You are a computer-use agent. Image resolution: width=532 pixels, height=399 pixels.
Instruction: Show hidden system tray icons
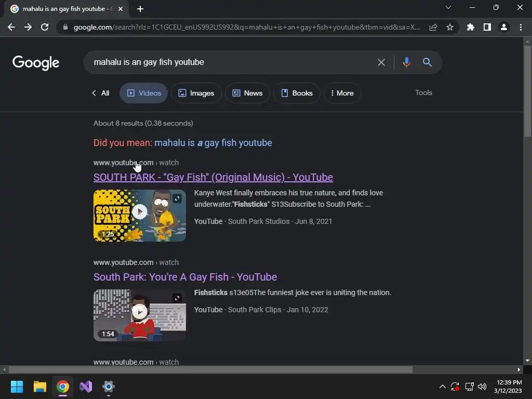(x=443, y=387)
